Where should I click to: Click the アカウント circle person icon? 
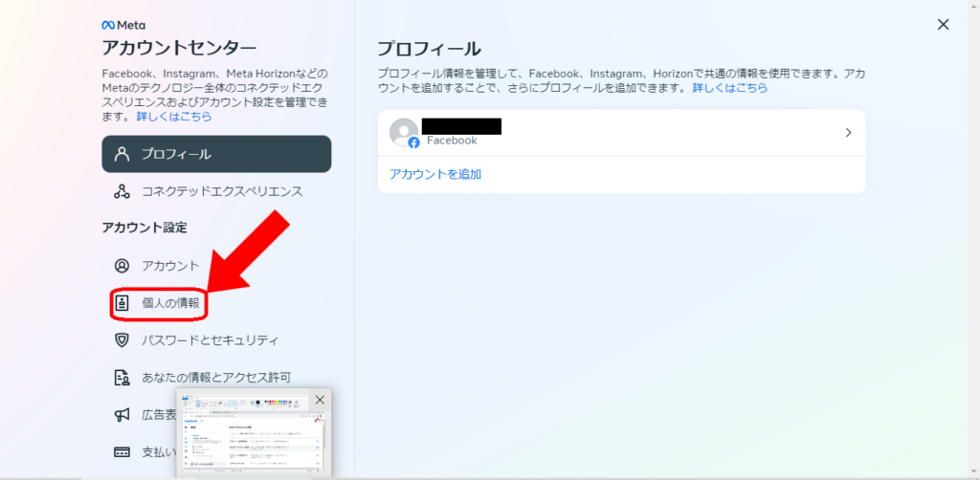pos(122,266)
